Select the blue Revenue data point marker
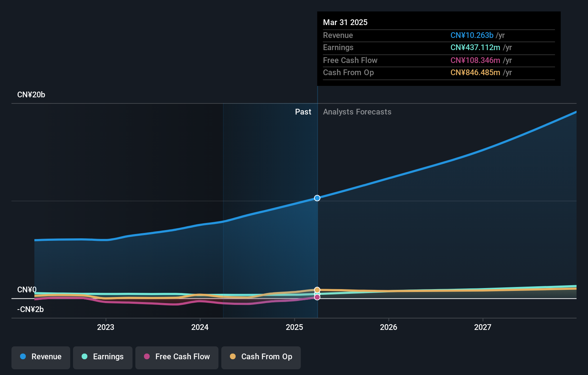Screen dimensions: 588x375 click(317, 198)
